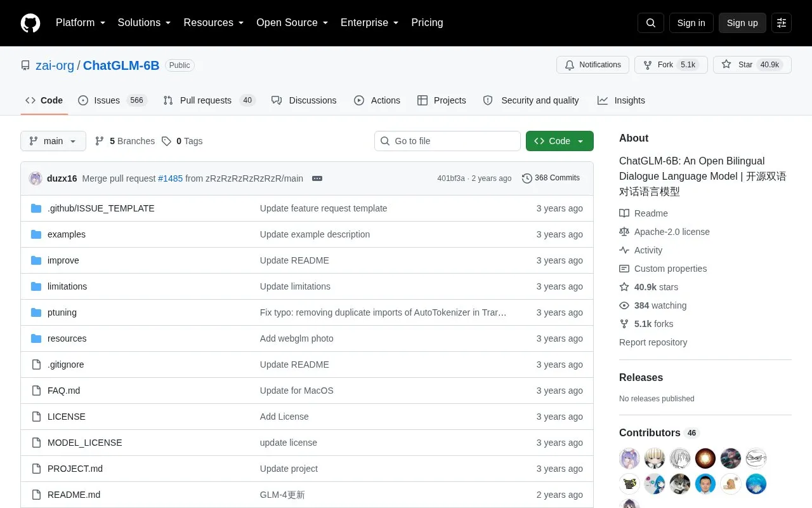The width and height of the screenshot is (812, 508).
Task: Expand the Platform menu
Action: point(81,23)
